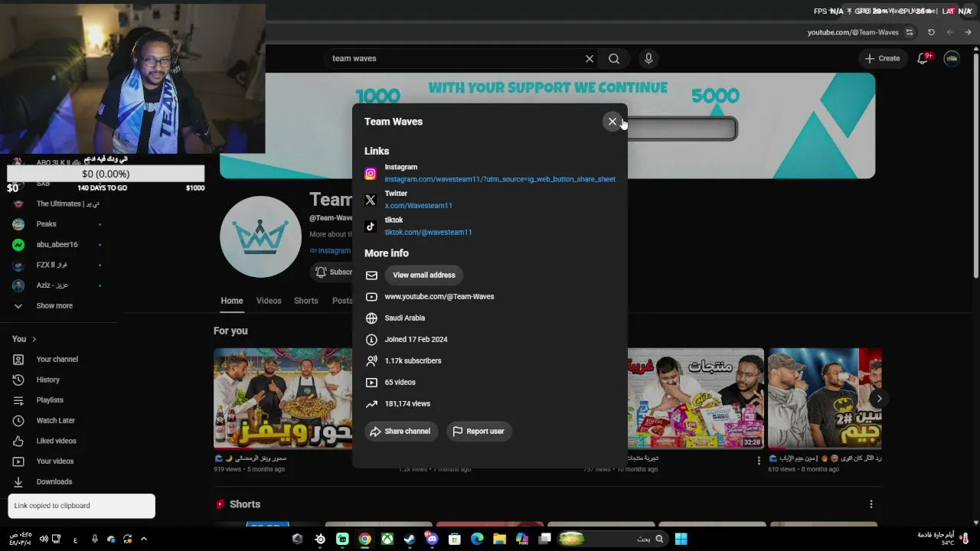Switch to the Videos channel tab
The height and width of the screenshot is (551, 980).
[x=269, y=301]
